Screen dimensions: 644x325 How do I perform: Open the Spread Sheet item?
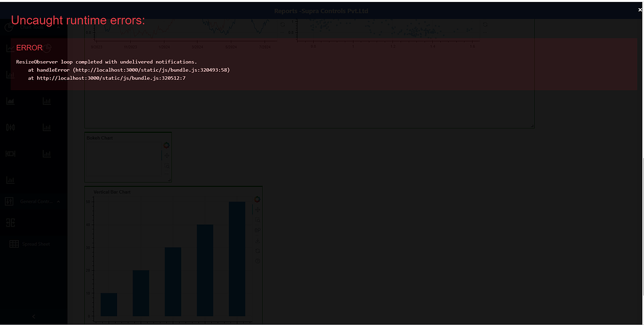35,244
